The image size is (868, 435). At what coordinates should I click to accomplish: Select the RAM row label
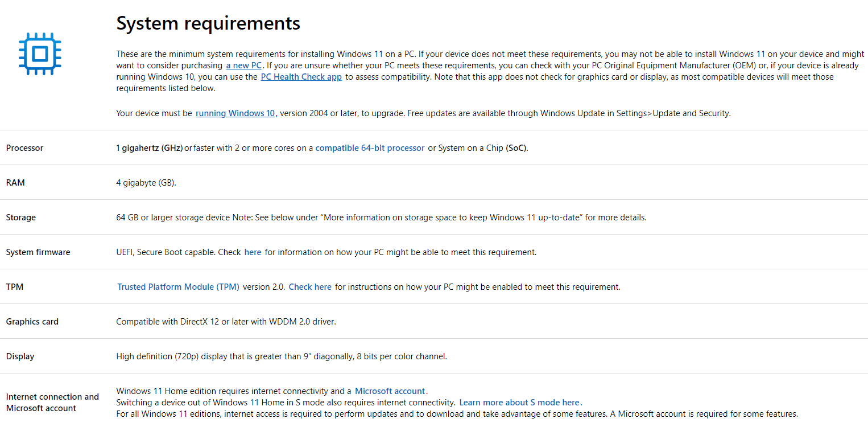pos(15,183)
